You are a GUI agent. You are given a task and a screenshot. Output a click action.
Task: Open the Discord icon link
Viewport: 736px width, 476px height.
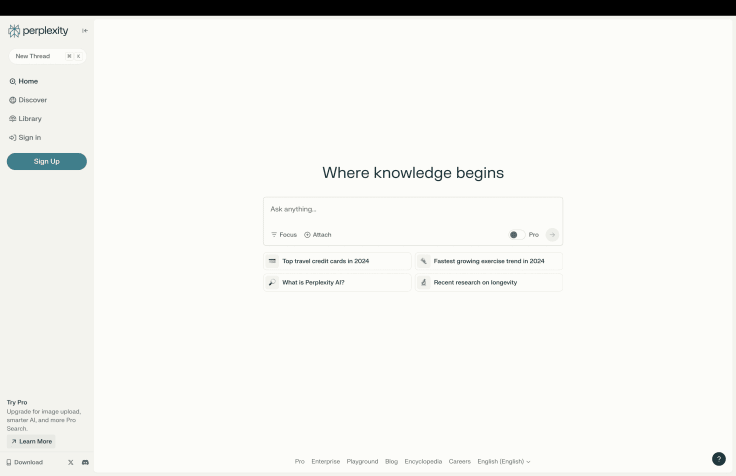point(85,462)
